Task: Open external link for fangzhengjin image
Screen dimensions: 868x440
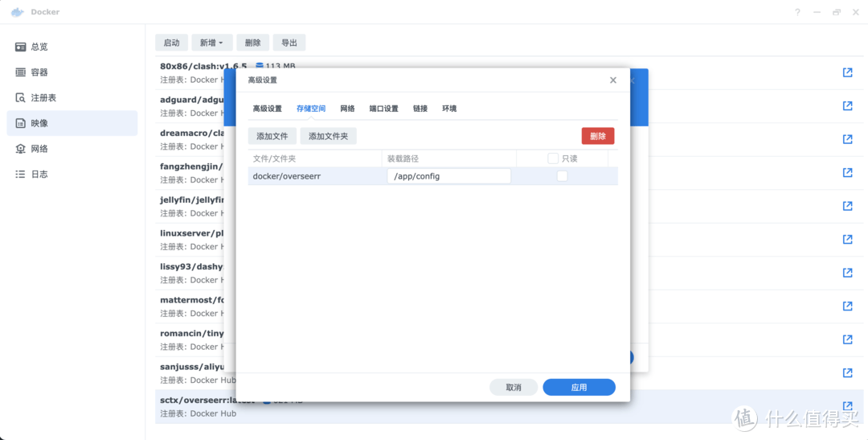Action: 848,172
